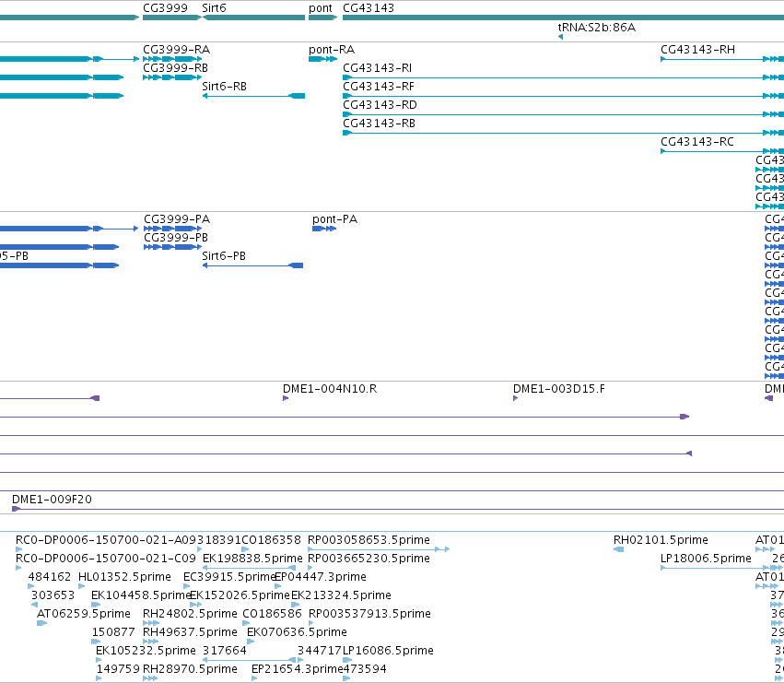The image size is (784, 683).
Task: Click the RC0-DP0006-150700-021-C09 EST label
Action: point(106,559)
